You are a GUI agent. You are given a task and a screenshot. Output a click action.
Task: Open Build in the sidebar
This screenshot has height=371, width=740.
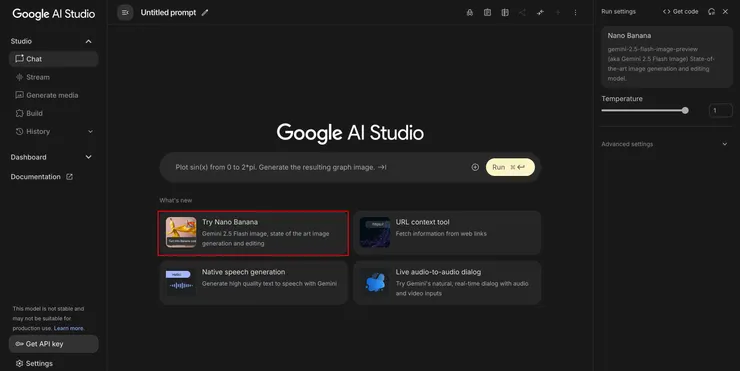tap(53, 113)
